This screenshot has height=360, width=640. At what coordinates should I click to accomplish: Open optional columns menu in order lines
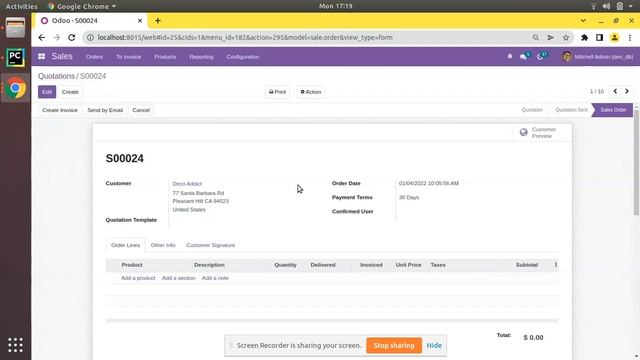[x=556, y=265]
